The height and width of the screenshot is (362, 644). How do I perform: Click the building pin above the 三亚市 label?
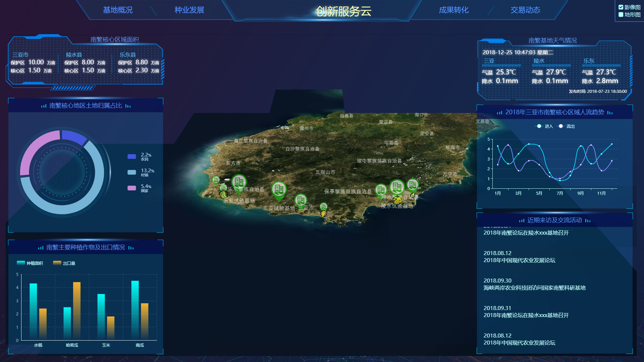point(301,200)
